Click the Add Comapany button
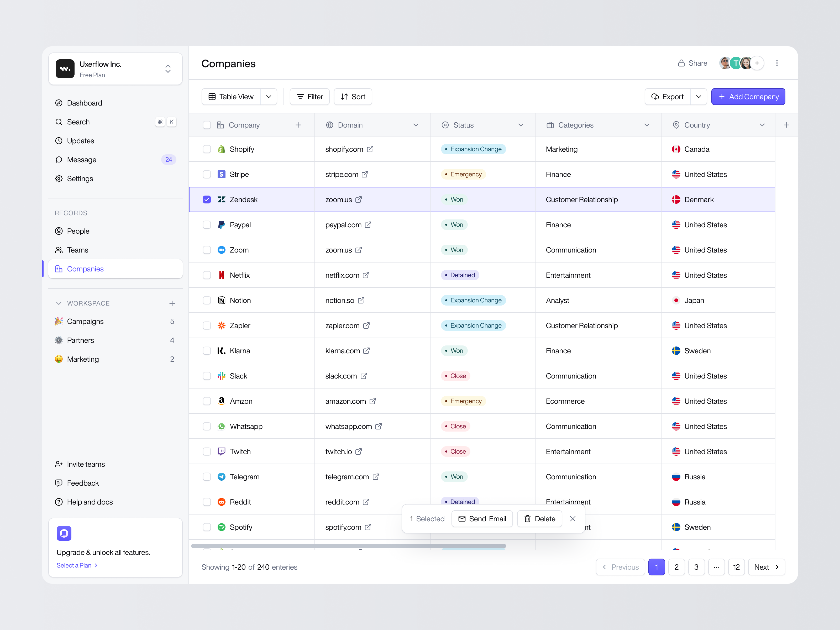The height and width of the screenshot is (630, 840). point(748,96)
